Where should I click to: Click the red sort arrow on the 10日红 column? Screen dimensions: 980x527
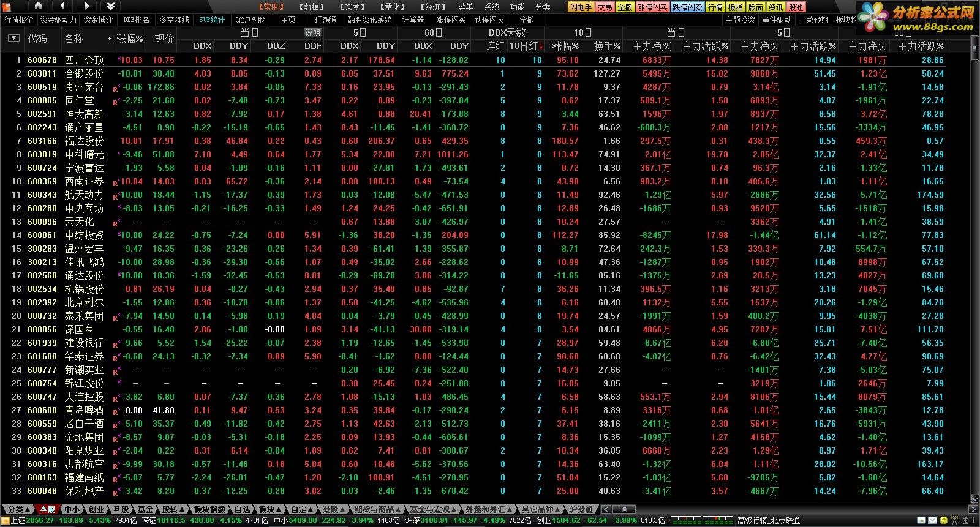pyautogui.click(x=541, y=46)
